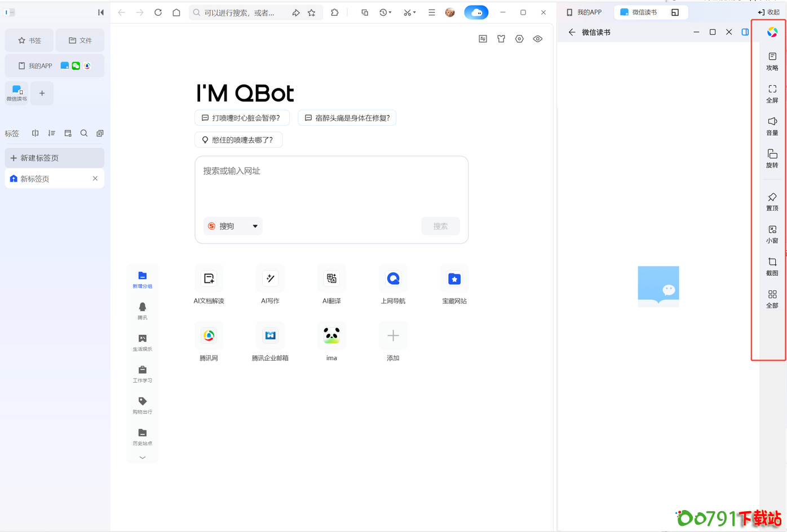Viewport: 787px width, 532px height.
Task: Collapse the side panel with 收起
Action: [769, 12]
